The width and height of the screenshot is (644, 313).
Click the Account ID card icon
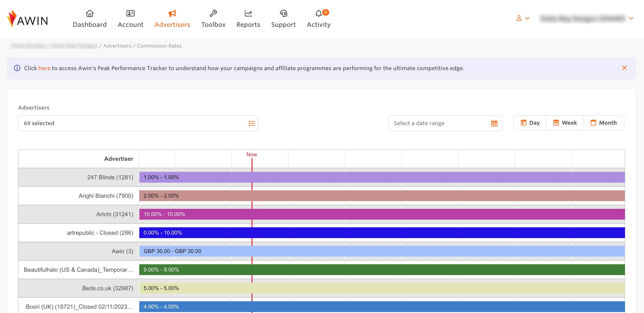131,13
